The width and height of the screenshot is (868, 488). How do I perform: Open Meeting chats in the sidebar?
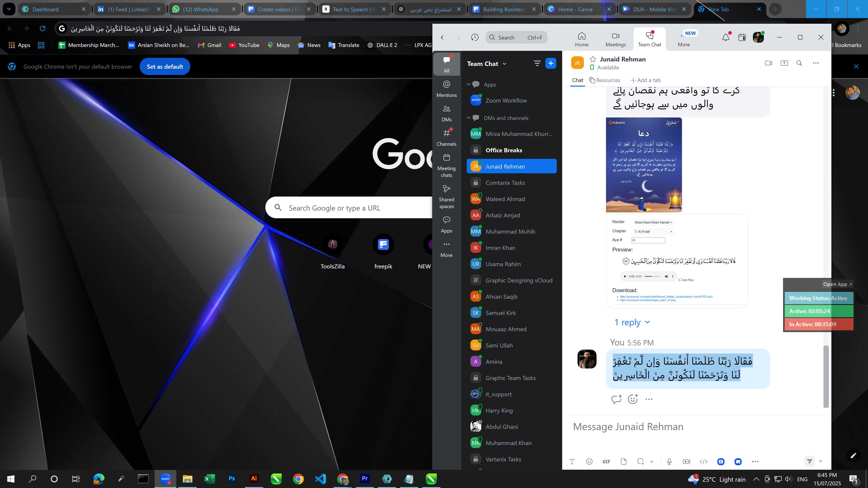[x=446, y=166]
